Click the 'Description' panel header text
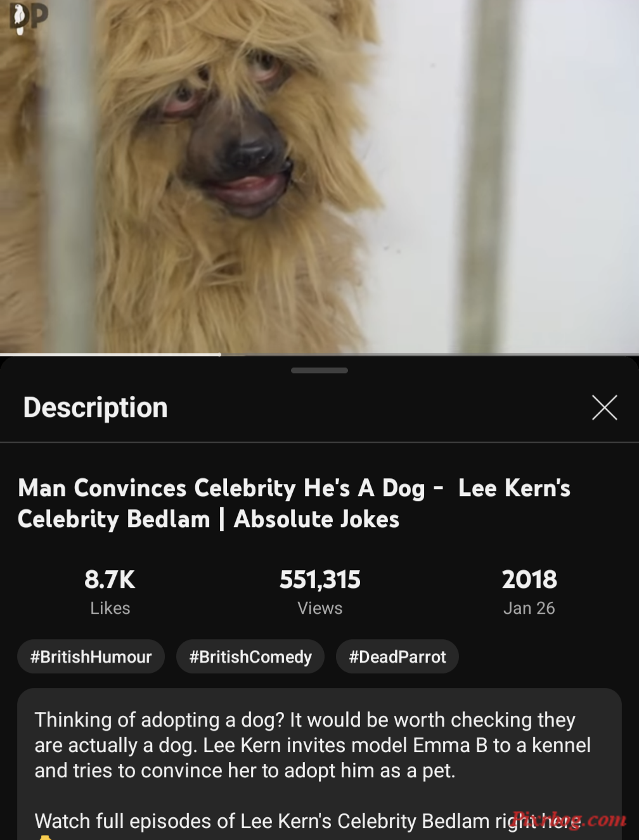Viewport: 639px width, 840px height. [x=96, y=407]
